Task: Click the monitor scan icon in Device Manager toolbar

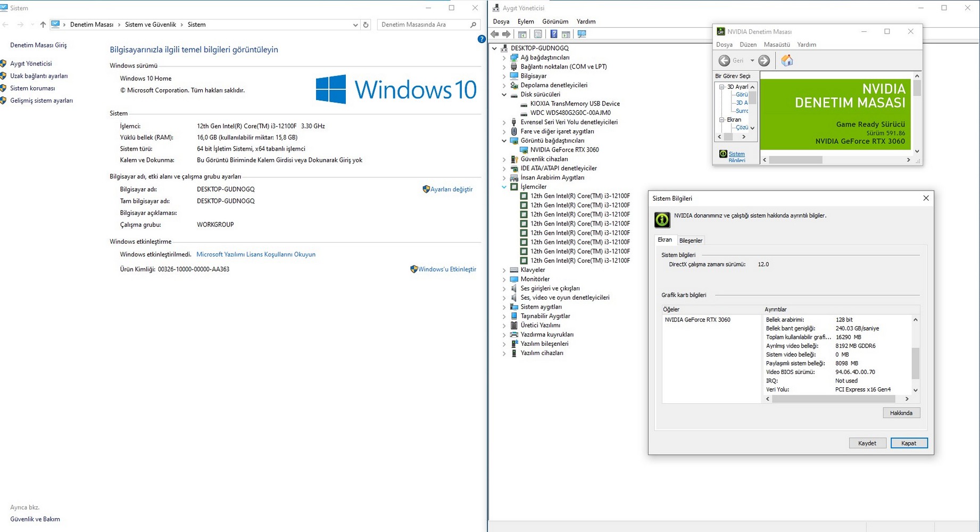Action: (x=582, y=34)
